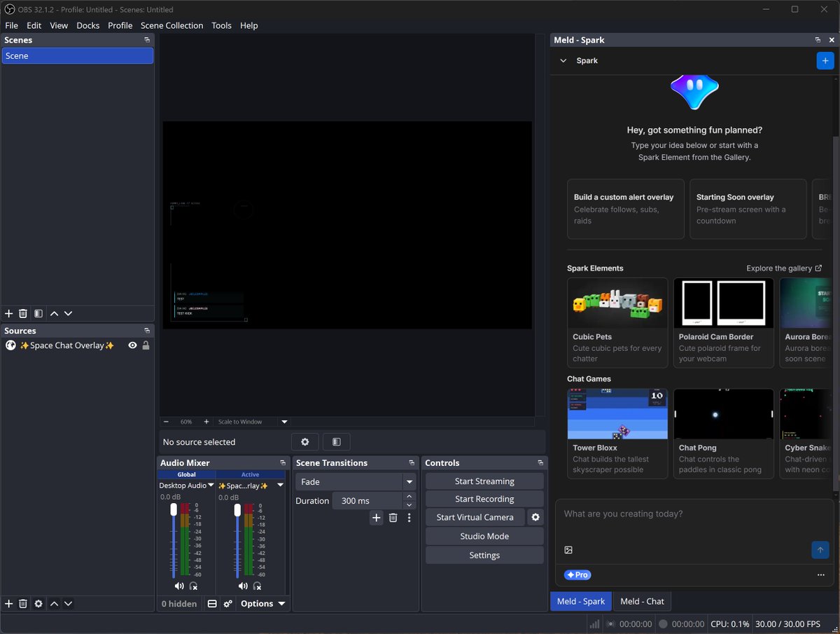Open Space Chat Overlay mixer dropdown arrow
Image resolution: width=840 pixels, height=634 pixels.
tap(280, 485)
